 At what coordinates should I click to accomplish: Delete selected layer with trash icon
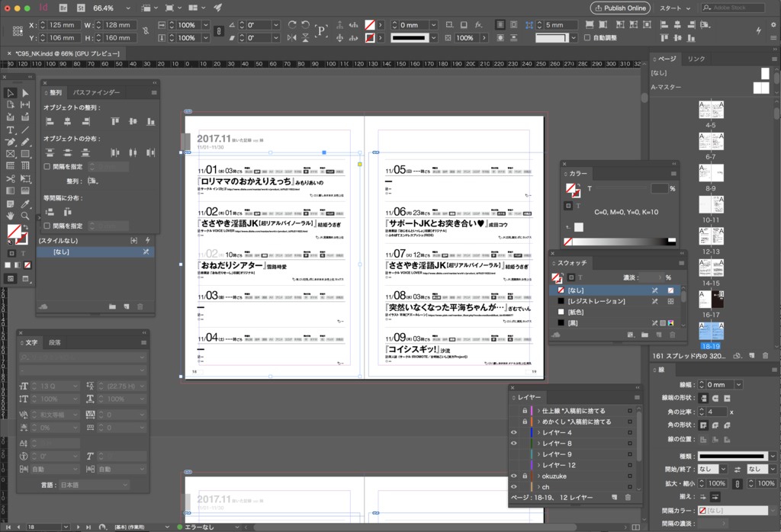(x=628, y=497)
